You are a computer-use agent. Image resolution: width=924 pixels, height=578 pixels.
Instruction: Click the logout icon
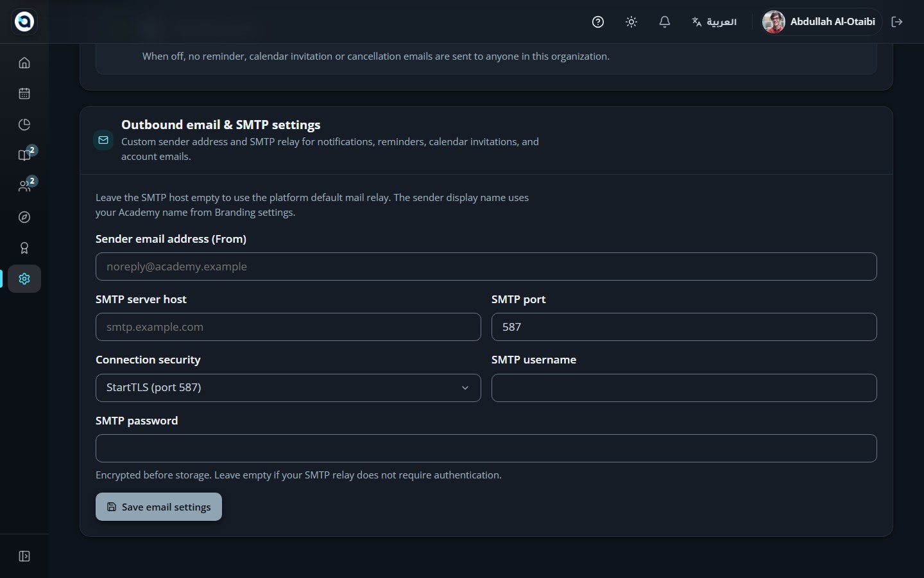point(897,22)
